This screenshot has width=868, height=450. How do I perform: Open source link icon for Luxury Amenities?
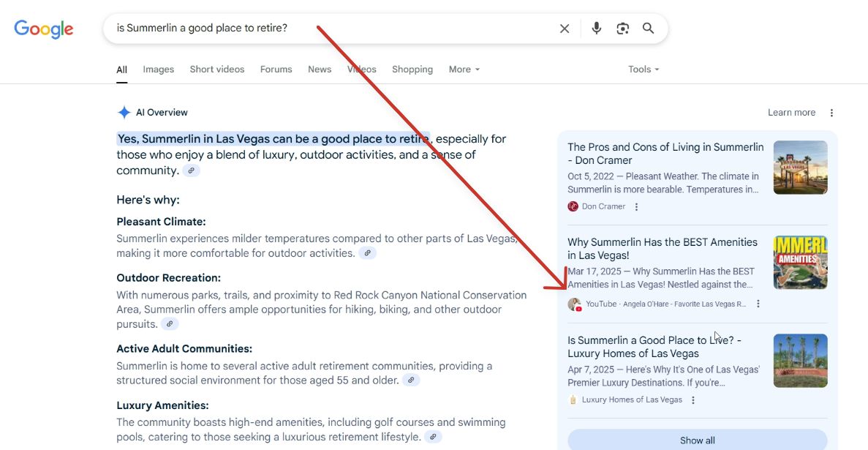tap(433, 437)
